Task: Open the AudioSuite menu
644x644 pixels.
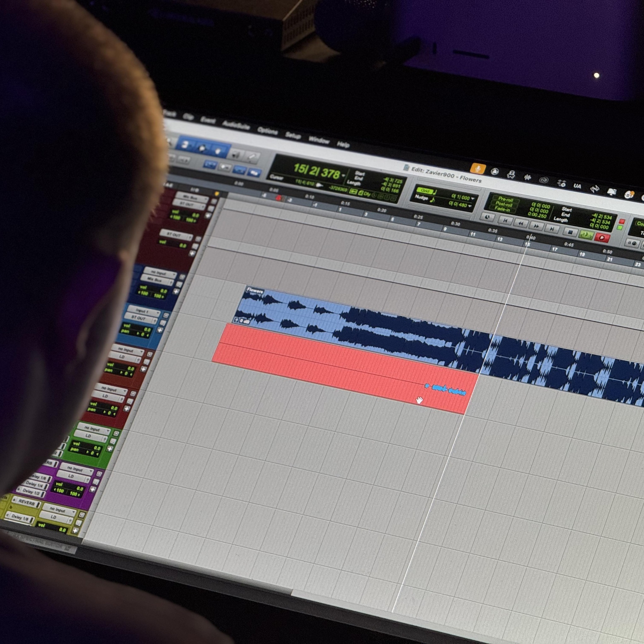Action: point(236,125)
